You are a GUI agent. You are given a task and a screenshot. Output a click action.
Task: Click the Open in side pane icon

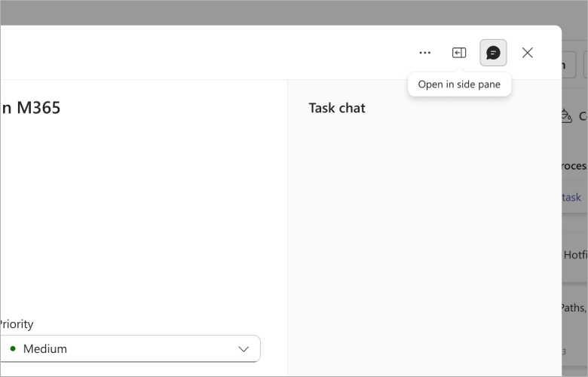tap(459, 53)
